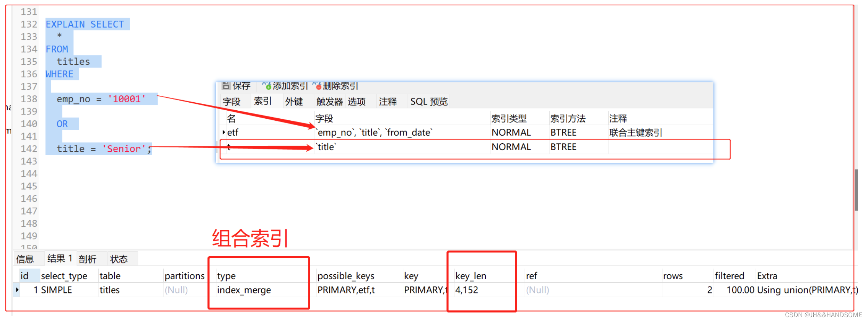
Task: Switch to the 注释 tab
Action: 388,102
